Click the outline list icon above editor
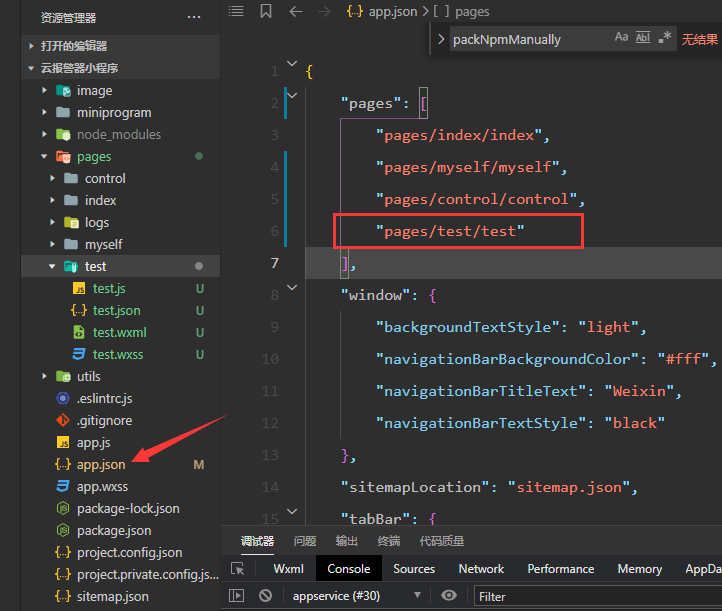 [235, 11]
